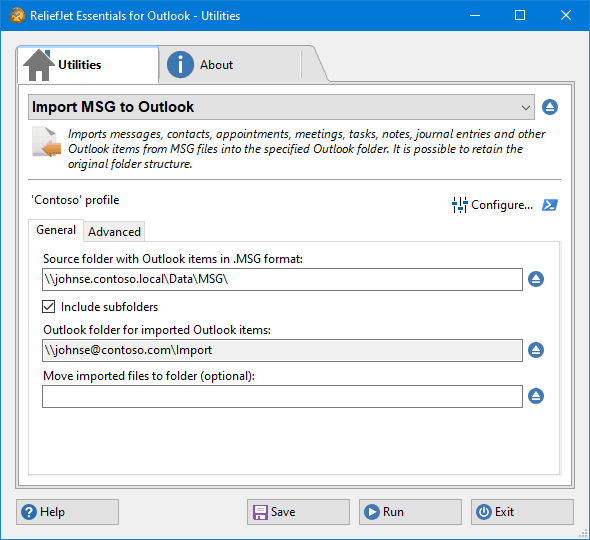The image size is (590, 540).
Task: Click the eject icon beside the utility selector
Action: (x=550, y=107)
